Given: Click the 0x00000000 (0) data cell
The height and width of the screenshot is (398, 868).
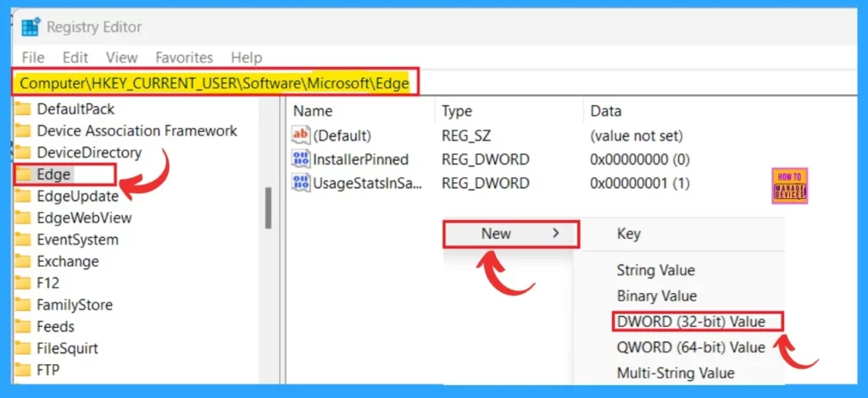Looking at the screenshot, I should click(640, 159).
